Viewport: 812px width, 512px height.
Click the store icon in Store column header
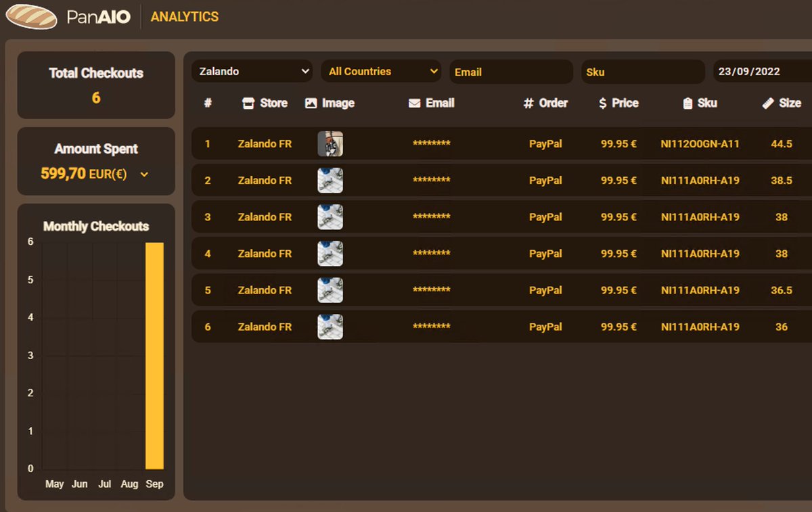248,103
